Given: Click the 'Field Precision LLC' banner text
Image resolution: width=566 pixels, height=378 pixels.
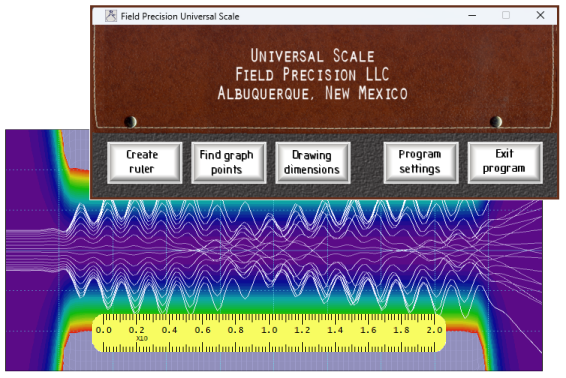Looking at the screenshot, I should click(312, 75).
